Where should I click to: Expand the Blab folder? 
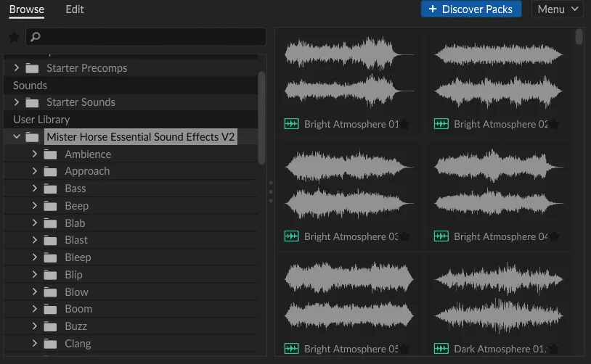point(35,223)
